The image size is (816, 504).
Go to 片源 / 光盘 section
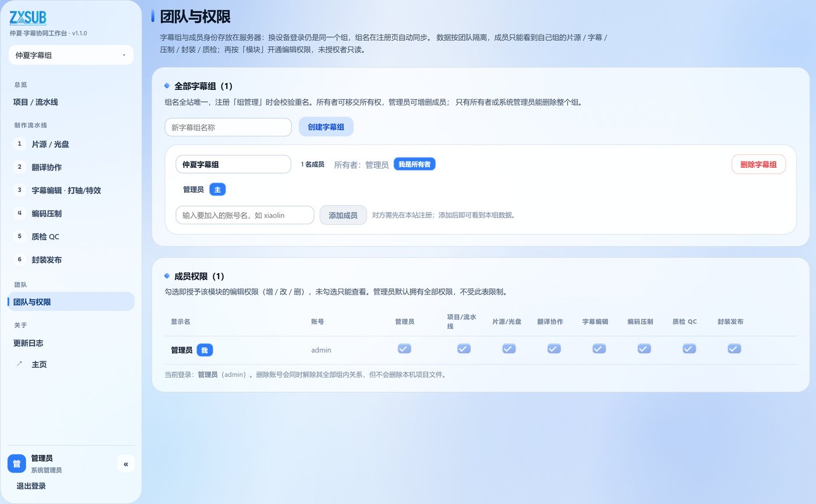pos(71,144)
